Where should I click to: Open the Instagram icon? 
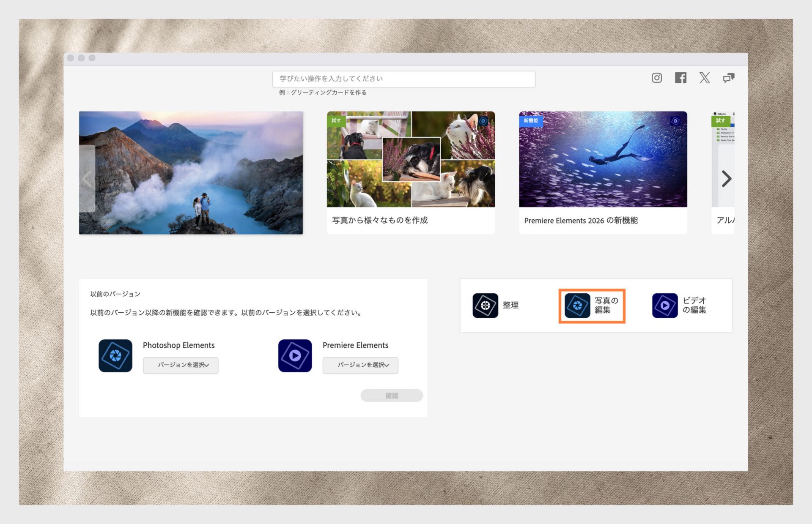pyautogui.click(x=656, y=78)
